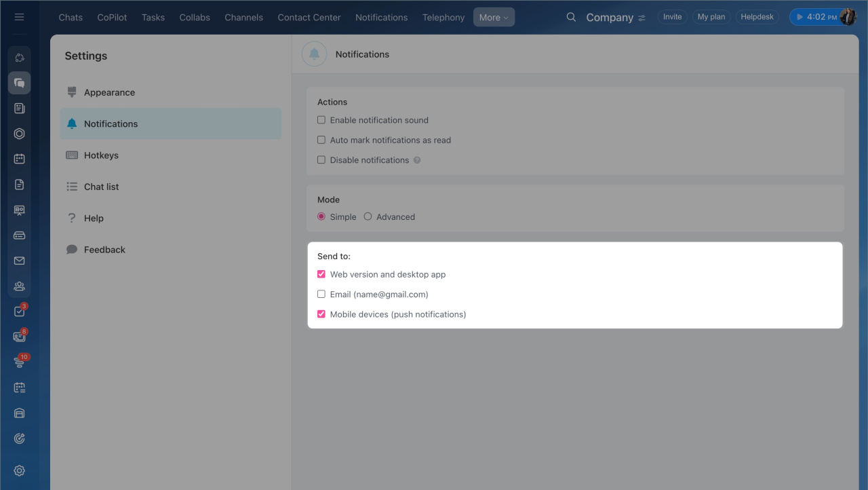Viewport: 868px width, 490px height.
Task: Open Hotkeys settings section
Action: pos(101,155)
